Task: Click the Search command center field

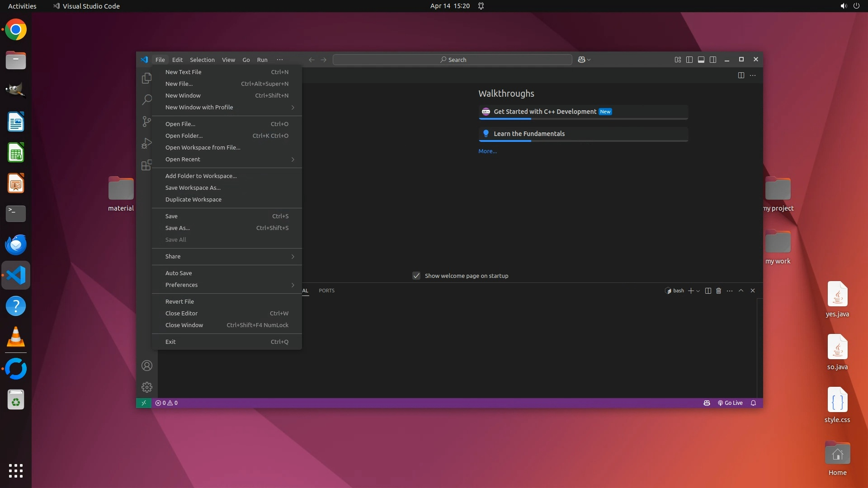Action: (x=453, y=60)
